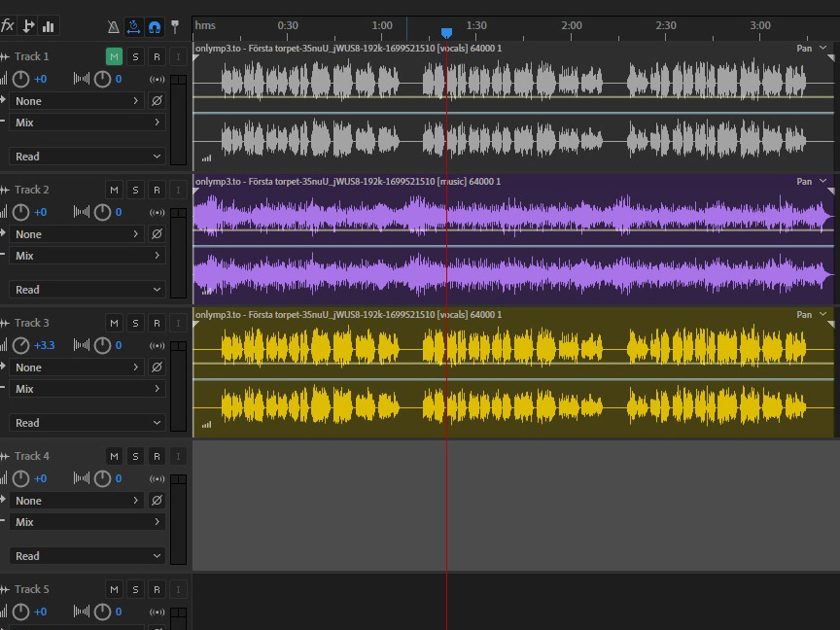Image resolution: width=840 pixels, height=630 pixels.
Task: Toggle Track 1 input monitoring
Action: click(x=178, y=56)
